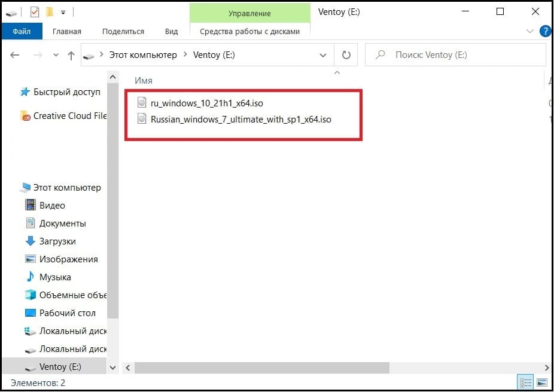Click the drive icon in the address bar
Screen dimensions: 554x392
pyautogui.click(x=89, y=56)
